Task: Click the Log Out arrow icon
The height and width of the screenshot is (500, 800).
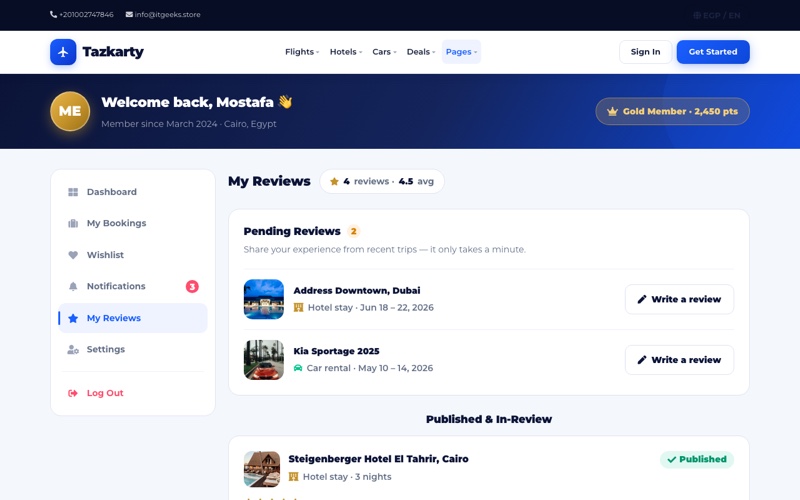Action: point(73,393)
